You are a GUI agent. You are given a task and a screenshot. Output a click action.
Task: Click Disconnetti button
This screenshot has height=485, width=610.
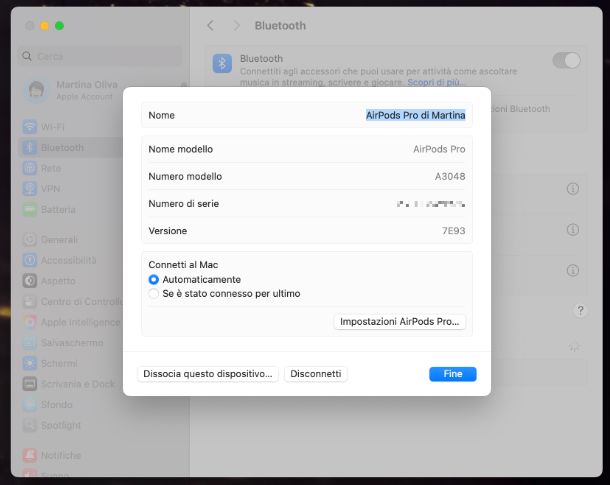tap(316, 374)
